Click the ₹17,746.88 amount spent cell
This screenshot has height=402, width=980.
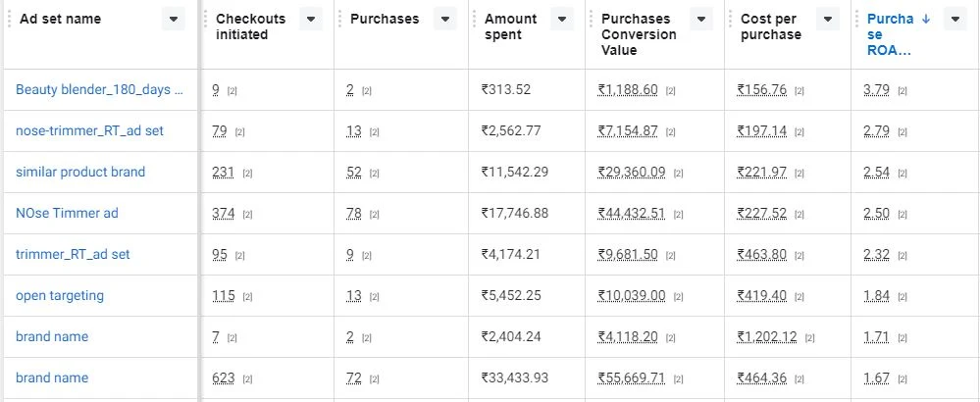[515, 213]
